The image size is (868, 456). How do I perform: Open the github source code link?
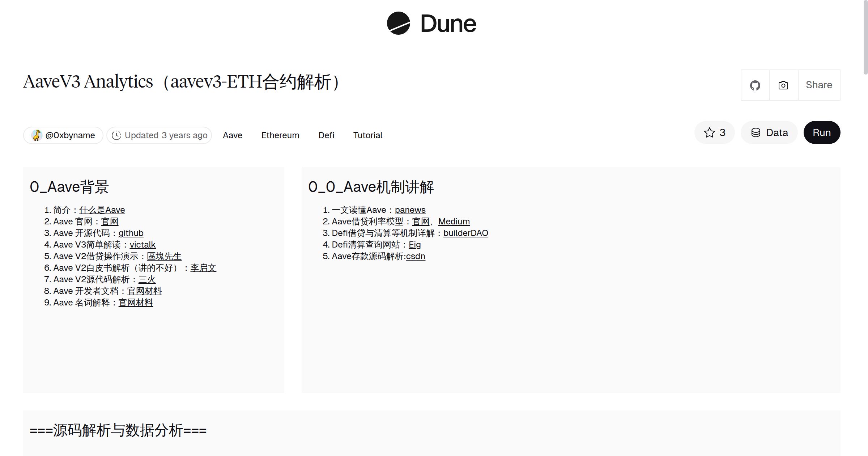(x=131, y=233)
